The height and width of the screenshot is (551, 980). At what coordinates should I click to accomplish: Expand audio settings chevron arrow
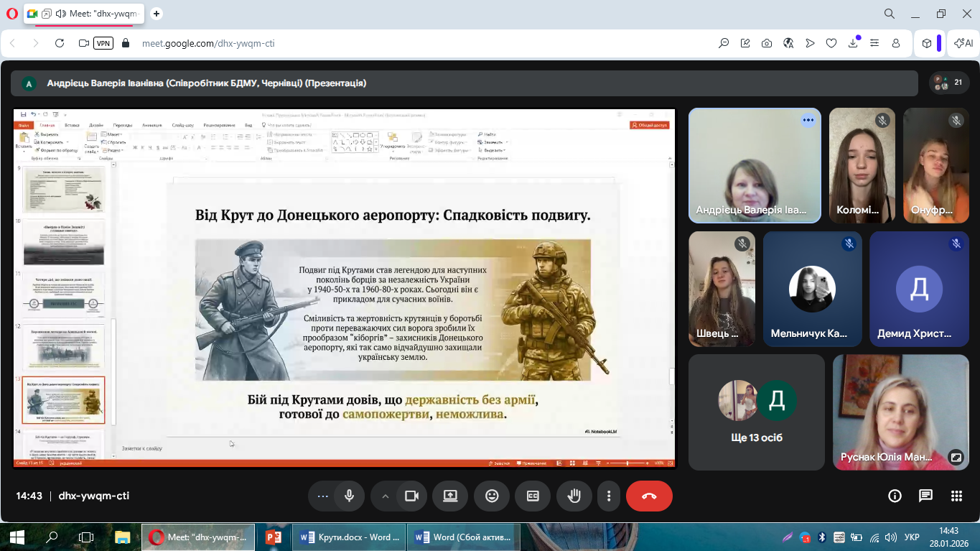click(386, 496)
